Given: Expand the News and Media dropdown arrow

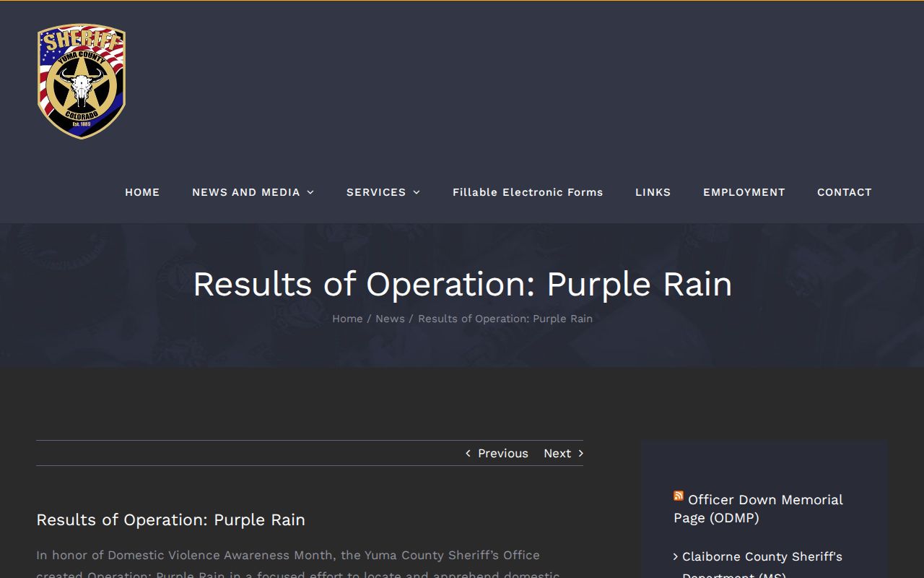Looking at the screenshot, I should [310, 192].
